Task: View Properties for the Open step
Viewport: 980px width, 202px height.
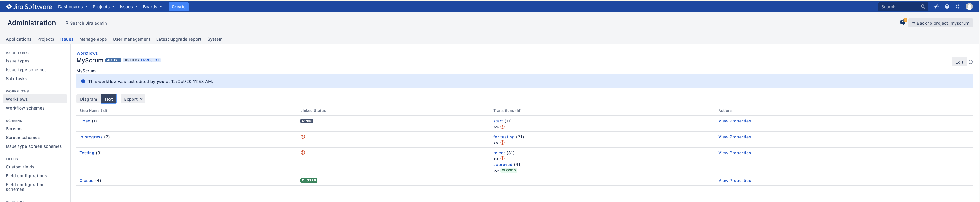Action: tap(735, 121)
